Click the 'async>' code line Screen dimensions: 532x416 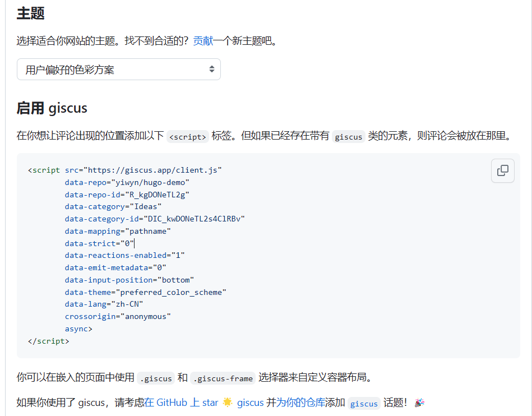point(78,329)
